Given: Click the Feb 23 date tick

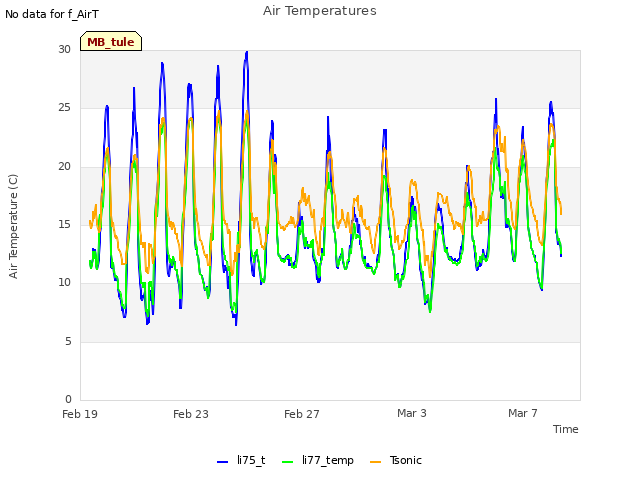Looking at the screenshot, I should pos(191,414).
